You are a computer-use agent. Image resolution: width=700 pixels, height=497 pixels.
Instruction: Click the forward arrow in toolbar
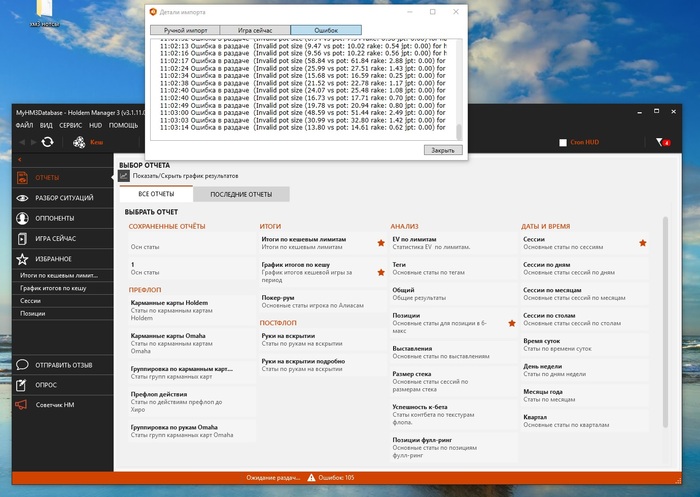(33, 142)
